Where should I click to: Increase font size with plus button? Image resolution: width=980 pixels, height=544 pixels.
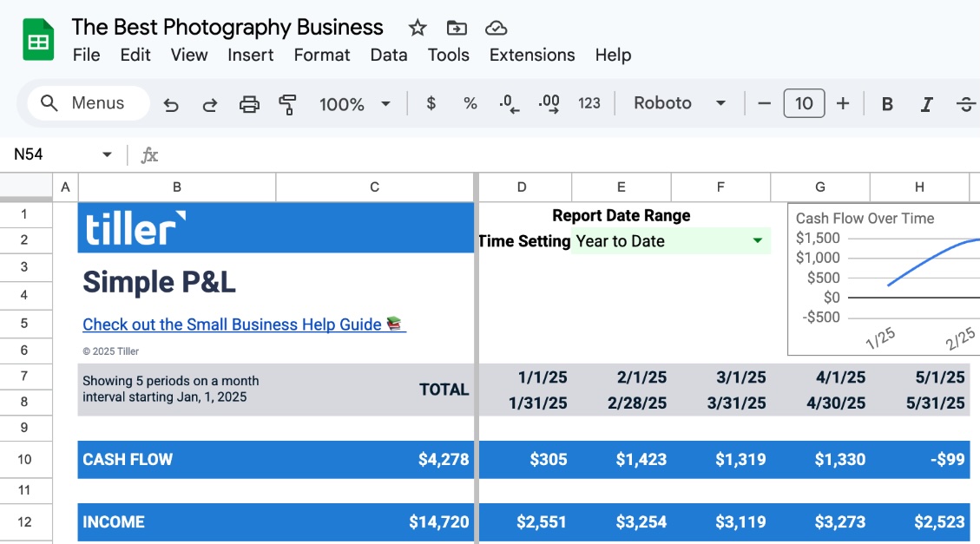point(843,103)
